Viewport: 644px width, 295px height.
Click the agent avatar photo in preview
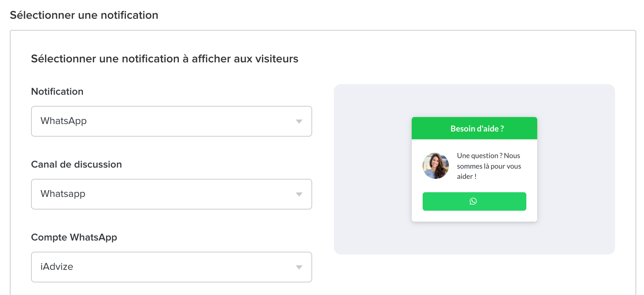tap(436, 166)
